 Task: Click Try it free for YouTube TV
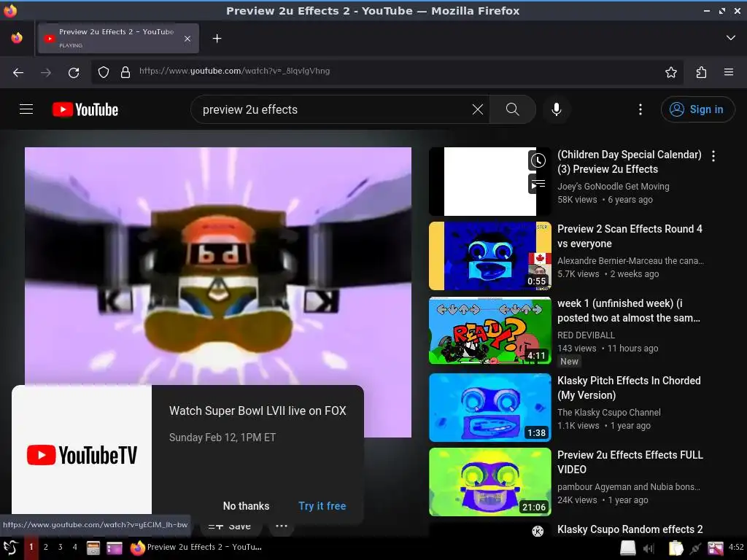[322, 506]
